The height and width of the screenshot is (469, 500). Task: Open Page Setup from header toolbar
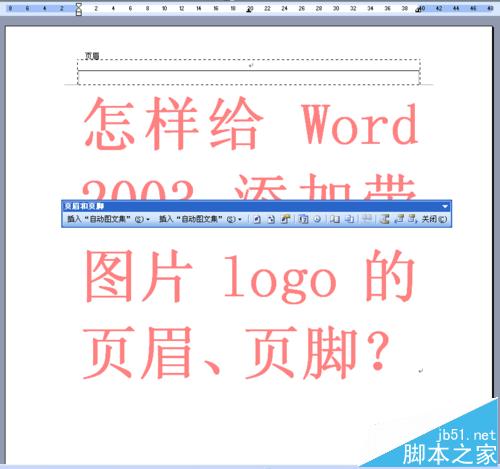(334, 219)
